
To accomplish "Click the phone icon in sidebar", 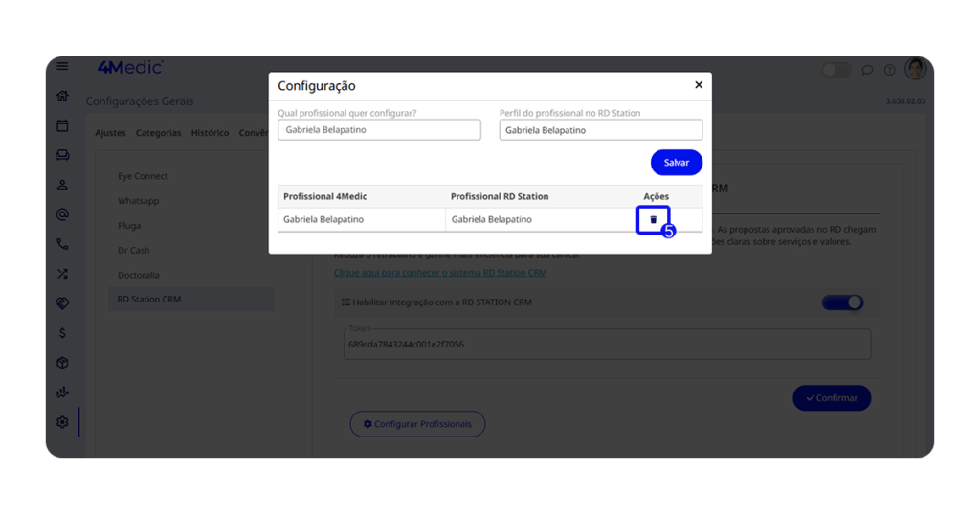I will pyautogui.click(x=62, y=244).
